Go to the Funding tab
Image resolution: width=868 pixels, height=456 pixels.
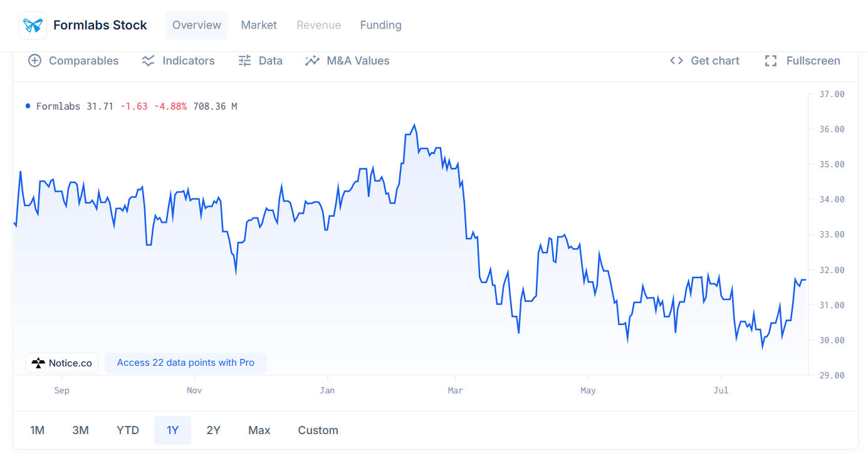(x=381, y=25)
